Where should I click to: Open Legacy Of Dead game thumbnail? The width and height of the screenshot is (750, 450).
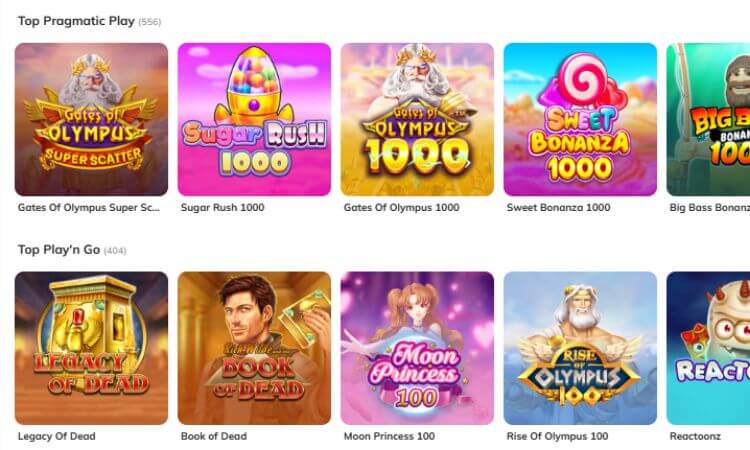[x=91, y=348]
